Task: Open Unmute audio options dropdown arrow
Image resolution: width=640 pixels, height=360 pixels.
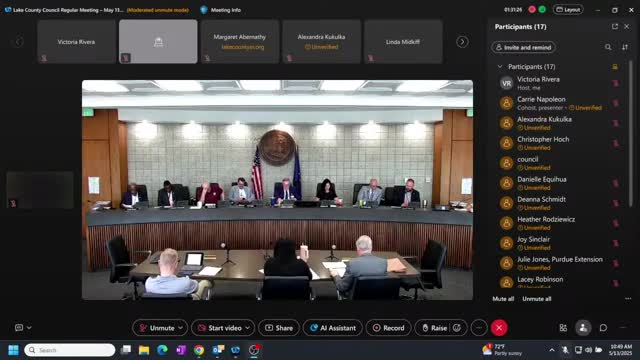Action: (180, 328)
